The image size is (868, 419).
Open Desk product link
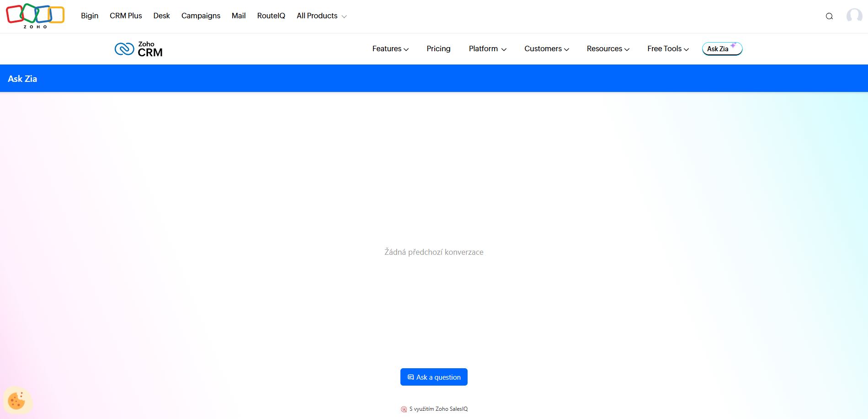(161, 16)
